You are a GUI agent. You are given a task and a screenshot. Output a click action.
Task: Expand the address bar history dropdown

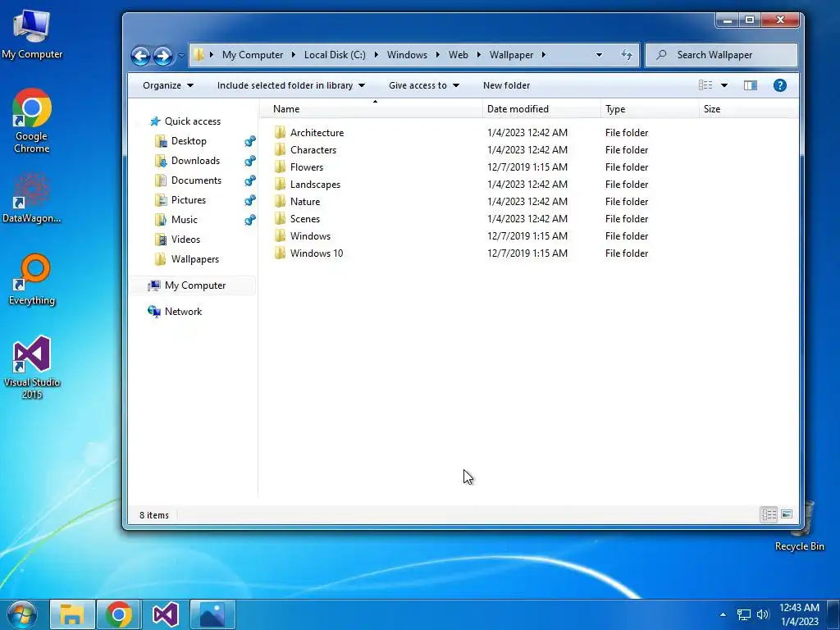[599, 55]
